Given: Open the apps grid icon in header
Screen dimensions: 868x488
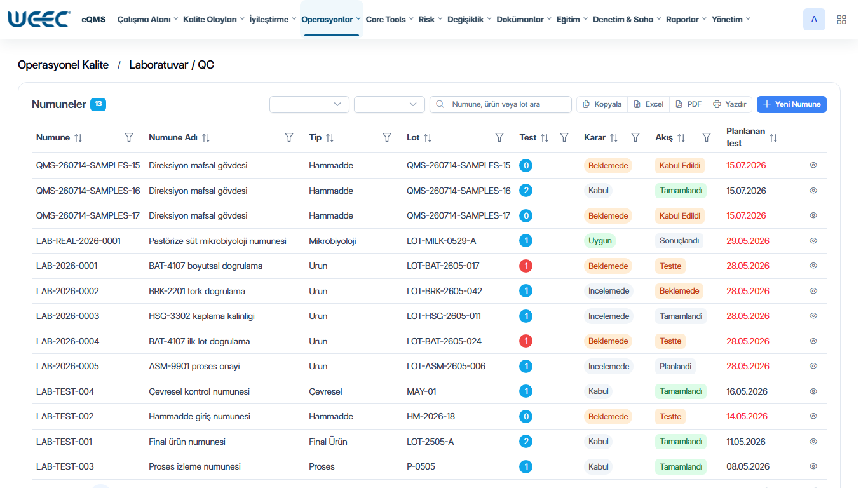Looking at the screenshot, I should point(841,20).
